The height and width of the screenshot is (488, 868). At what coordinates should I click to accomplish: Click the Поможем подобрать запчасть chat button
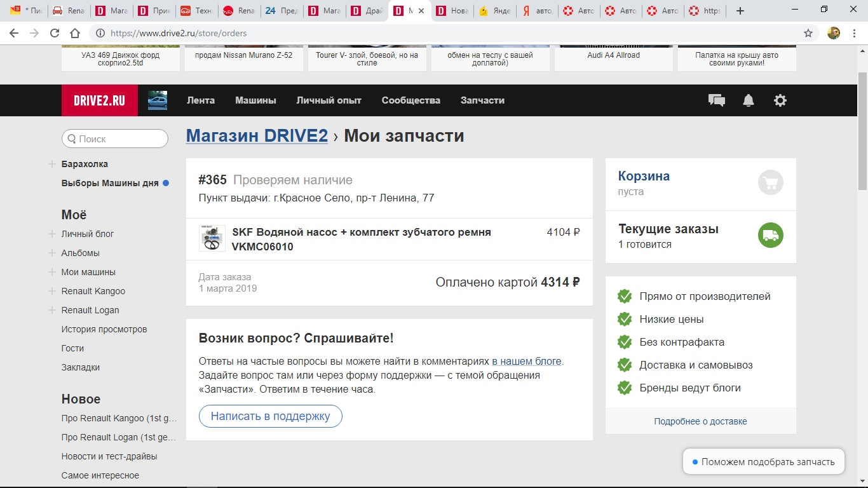[x=763, y=462]
